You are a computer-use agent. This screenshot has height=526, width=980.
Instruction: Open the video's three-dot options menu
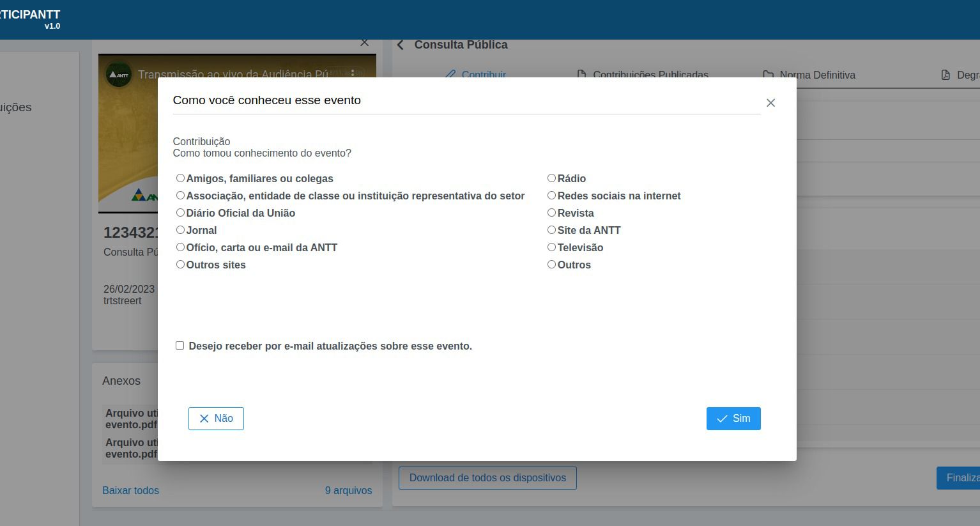point(353,73)
